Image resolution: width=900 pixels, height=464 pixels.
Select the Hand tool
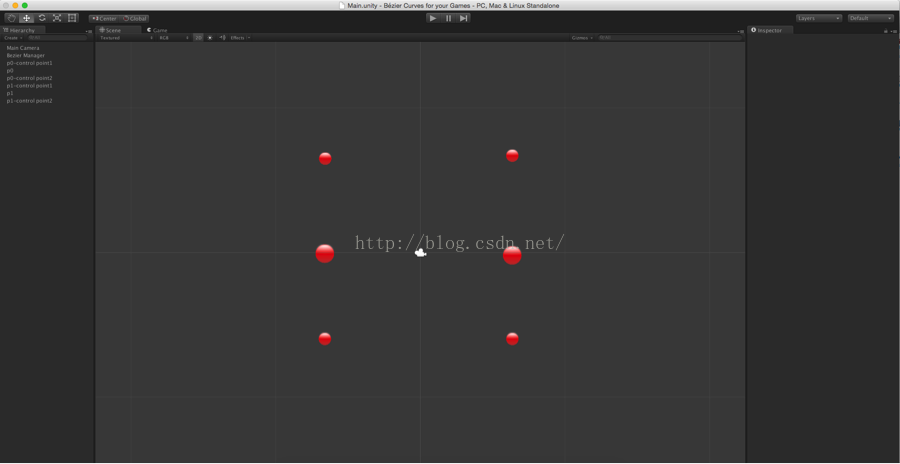click(x=11, y=18)
